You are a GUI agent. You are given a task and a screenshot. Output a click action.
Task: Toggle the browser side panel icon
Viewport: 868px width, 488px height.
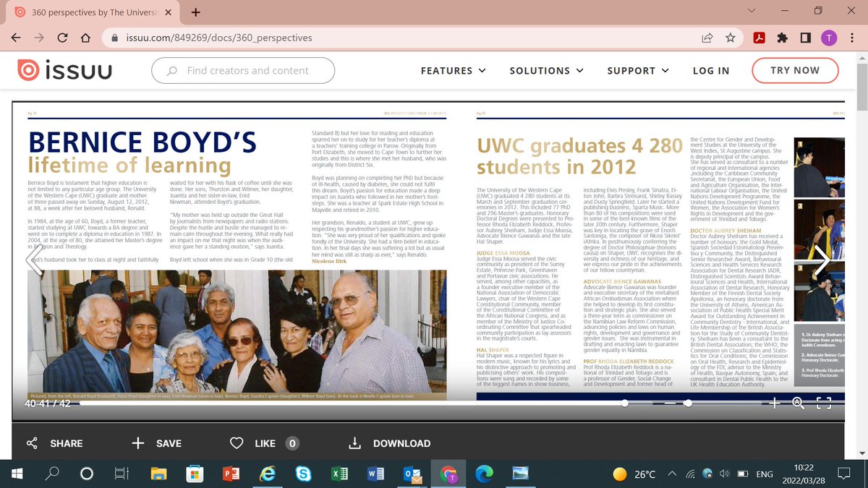coord(807,38)
